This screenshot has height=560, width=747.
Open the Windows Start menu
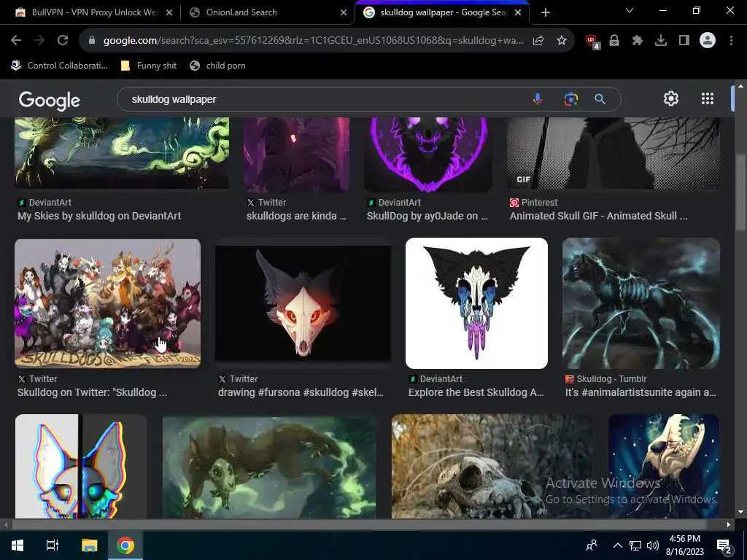pyautogui.click(x=18, y=545)
